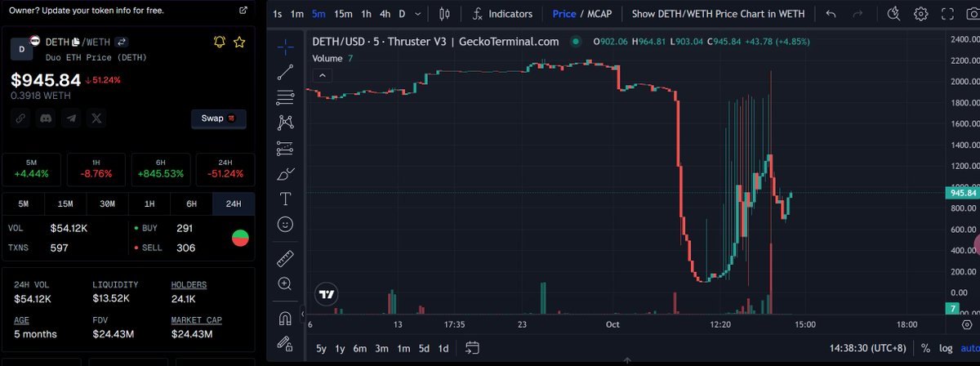The image size is (980, 366).
Task: Open the chart quick search
Action: [893, 14]
